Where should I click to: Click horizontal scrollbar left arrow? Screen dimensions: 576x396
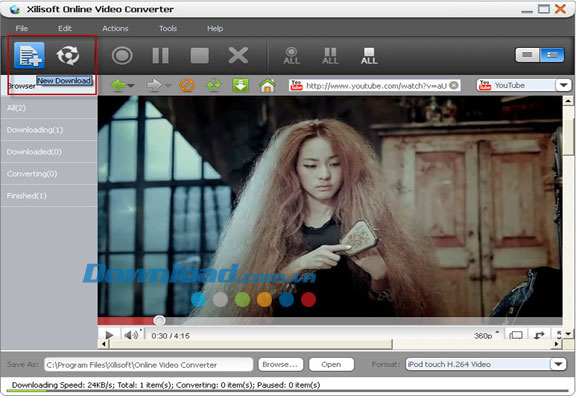point(104,344)
